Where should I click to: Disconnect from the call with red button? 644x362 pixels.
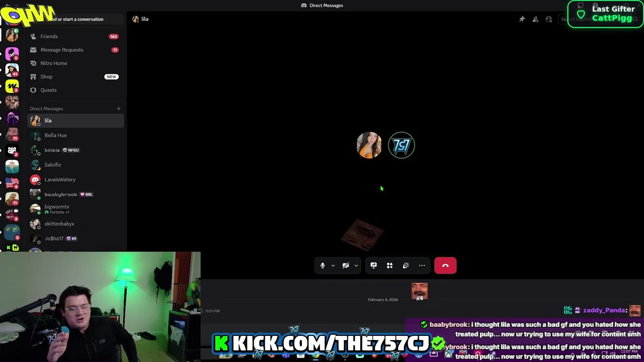click(x=445, y=265)
